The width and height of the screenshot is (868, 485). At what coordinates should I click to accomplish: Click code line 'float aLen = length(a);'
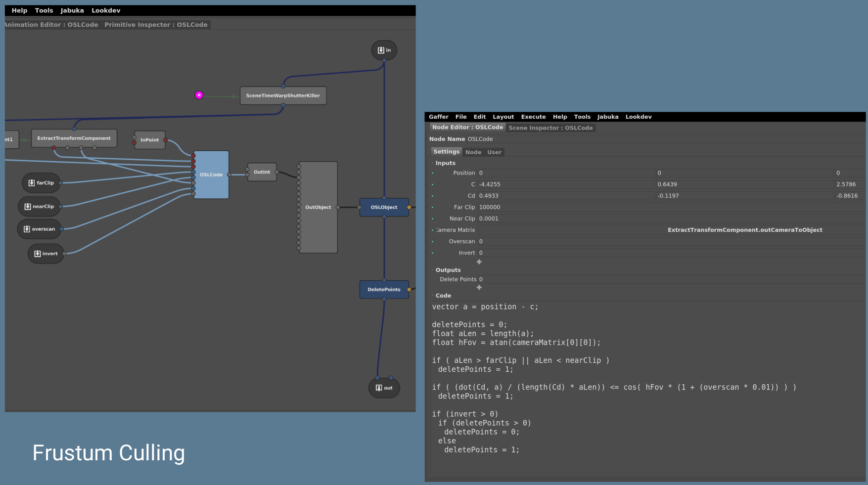(x=483, y=334)
